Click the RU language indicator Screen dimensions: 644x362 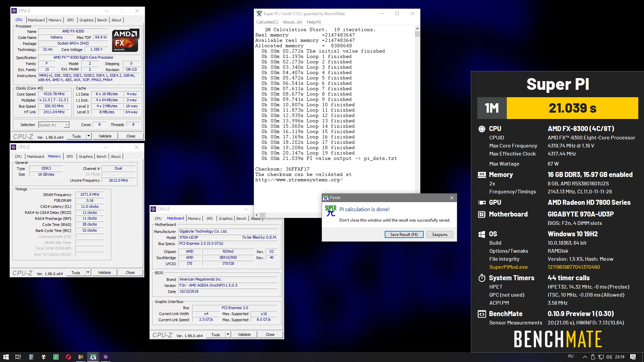click(571, 356)
